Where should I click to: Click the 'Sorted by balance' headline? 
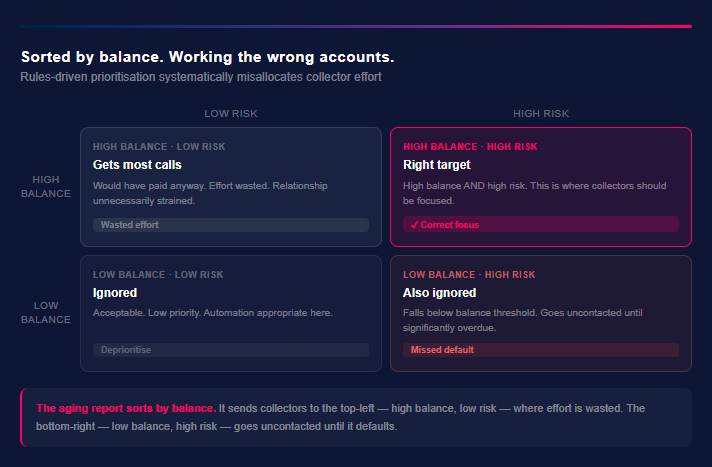pos(208,57)
